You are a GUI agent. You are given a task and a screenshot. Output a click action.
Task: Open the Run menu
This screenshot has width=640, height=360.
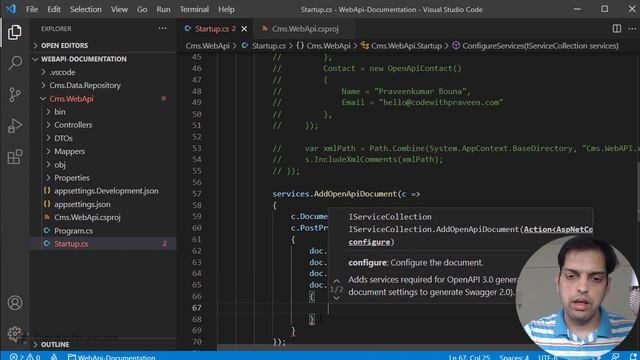tap(163, 9)
